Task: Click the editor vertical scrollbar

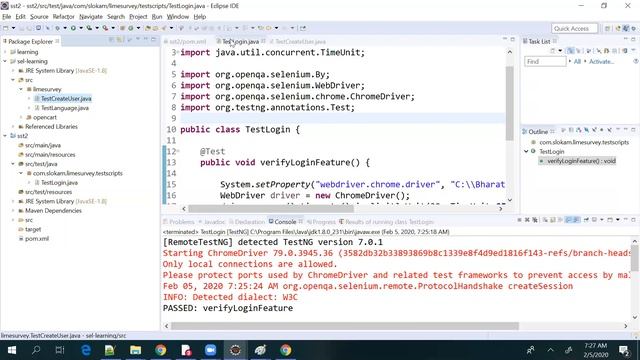Action: point(510,102)
